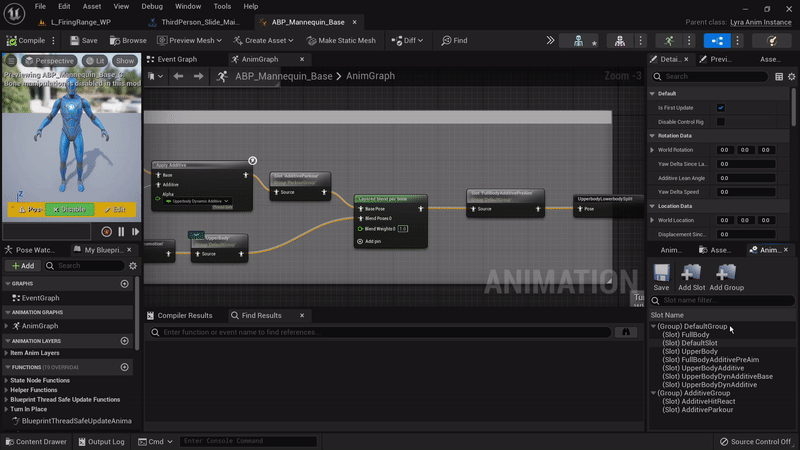Click Add Group in Anim Slot Manager
Screen dimensions: 800x450
[x=727, y=278]
